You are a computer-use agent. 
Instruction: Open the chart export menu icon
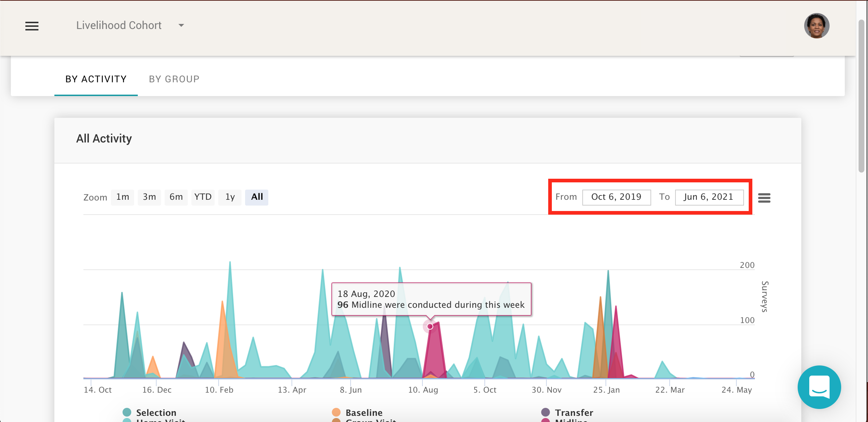click(x=765, y=198)
